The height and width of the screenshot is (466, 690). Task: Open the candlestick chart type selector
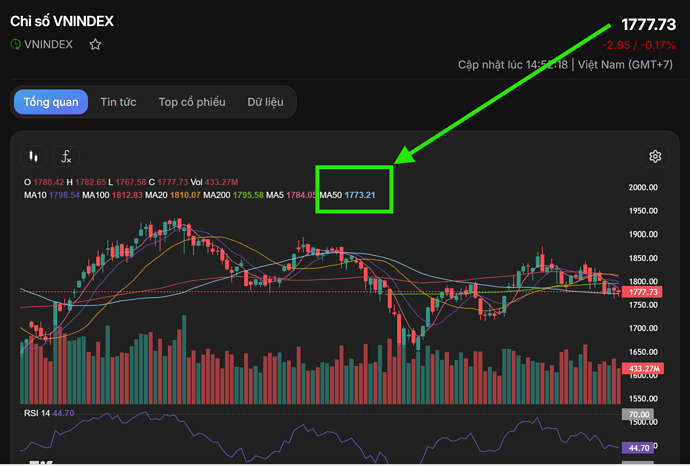(x=33, y=156)
